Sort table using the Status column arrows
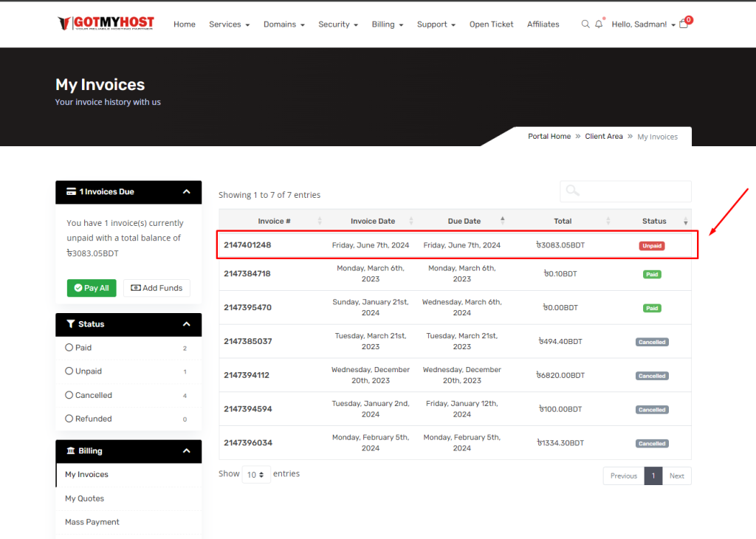756x539 pixels. click(685, 222)
